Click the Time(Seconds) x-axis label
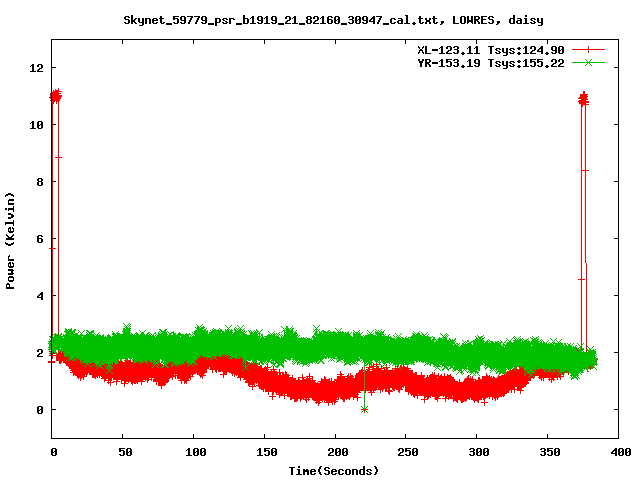 point(334,471)
